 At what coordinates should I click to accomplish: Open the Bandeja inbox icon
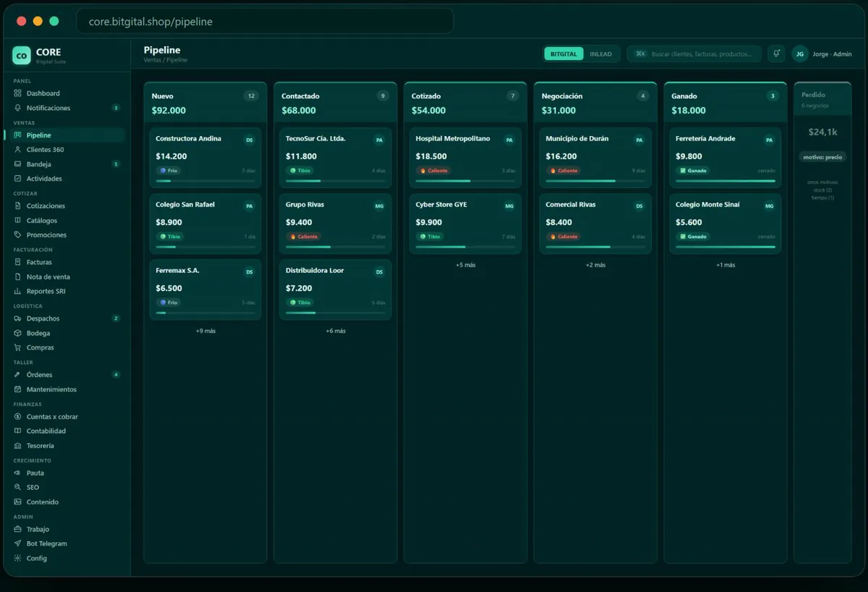tap(18, 164)
